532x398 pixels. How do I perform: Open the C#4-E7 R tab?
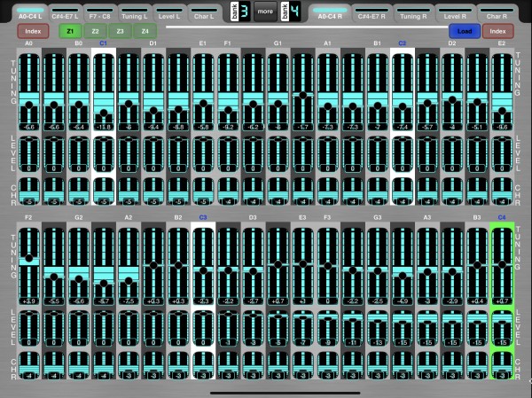pos(372,13)
